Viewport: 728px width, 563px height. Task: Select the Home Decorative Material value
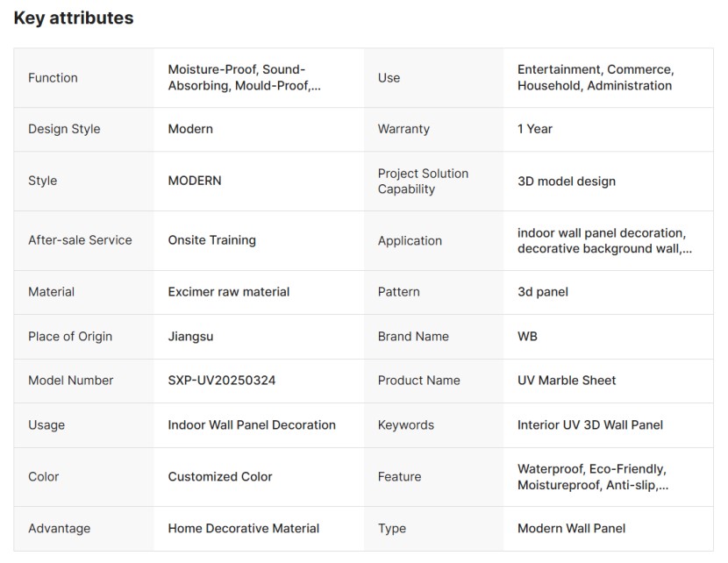243,529
